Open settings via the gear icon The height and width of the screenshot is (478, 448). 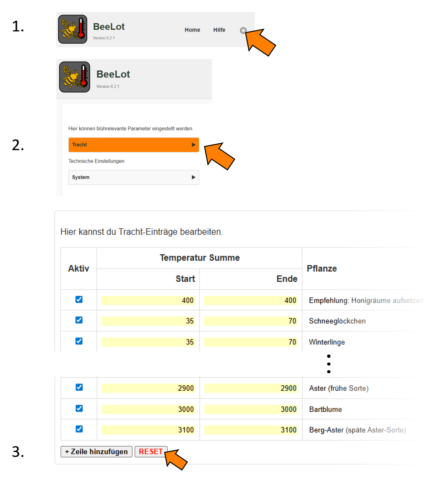pyautogui.click(x=243, y=30)
